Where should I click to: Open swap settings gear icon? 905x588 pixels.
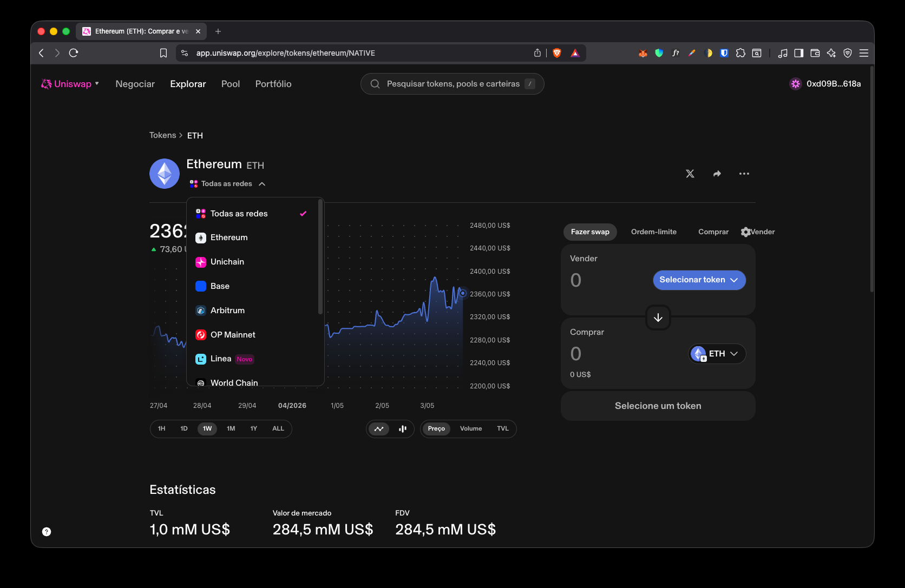(745, 232)
